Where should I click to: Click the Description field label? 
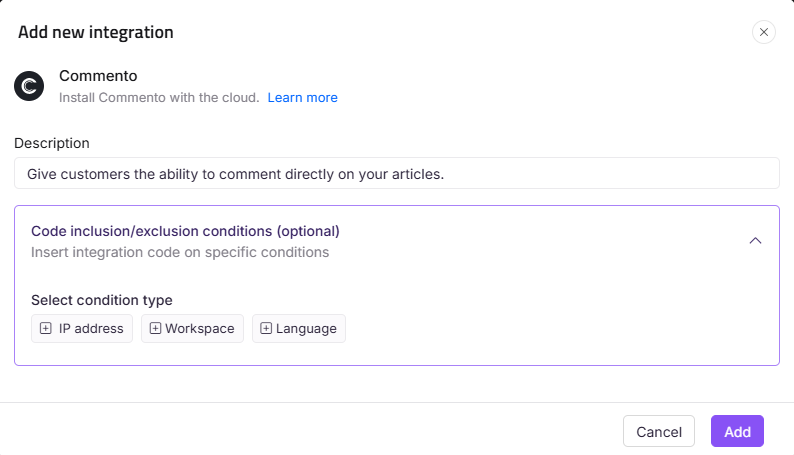pyautogui.click(x=52, y=143)
